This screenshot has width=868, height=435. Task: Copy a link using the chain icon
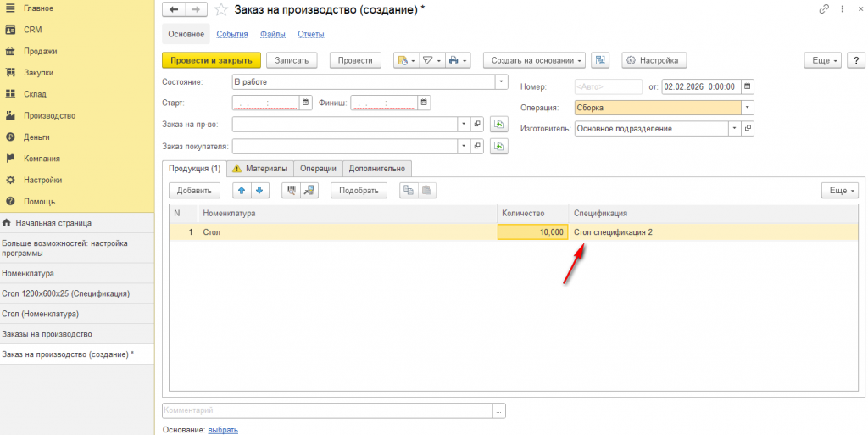[x=824, y=9]
